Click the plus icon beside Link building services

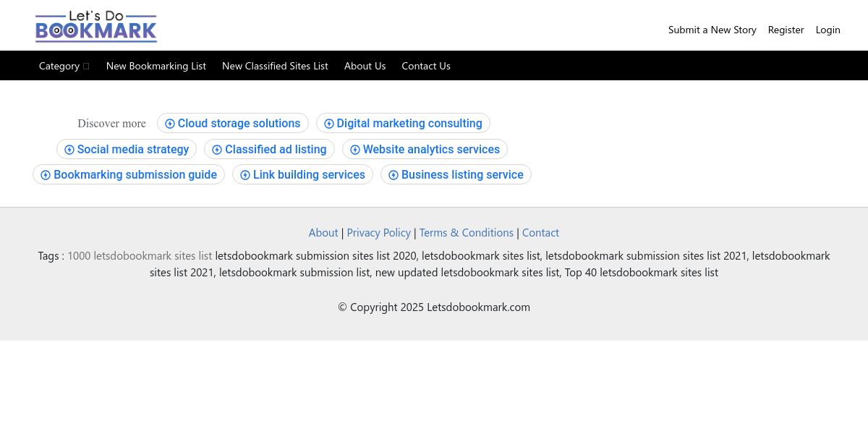tap(245, 175)
